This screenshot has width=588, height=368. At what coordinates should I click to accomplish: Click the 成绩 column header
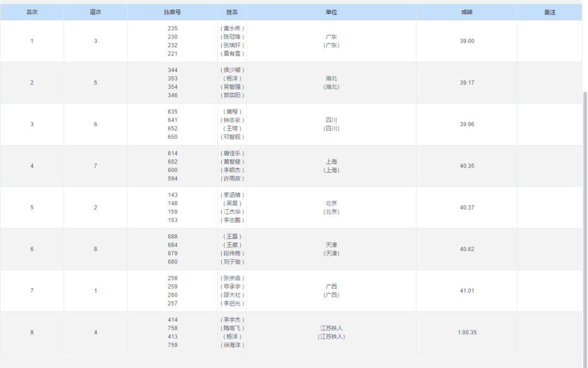tap(467, 12)
